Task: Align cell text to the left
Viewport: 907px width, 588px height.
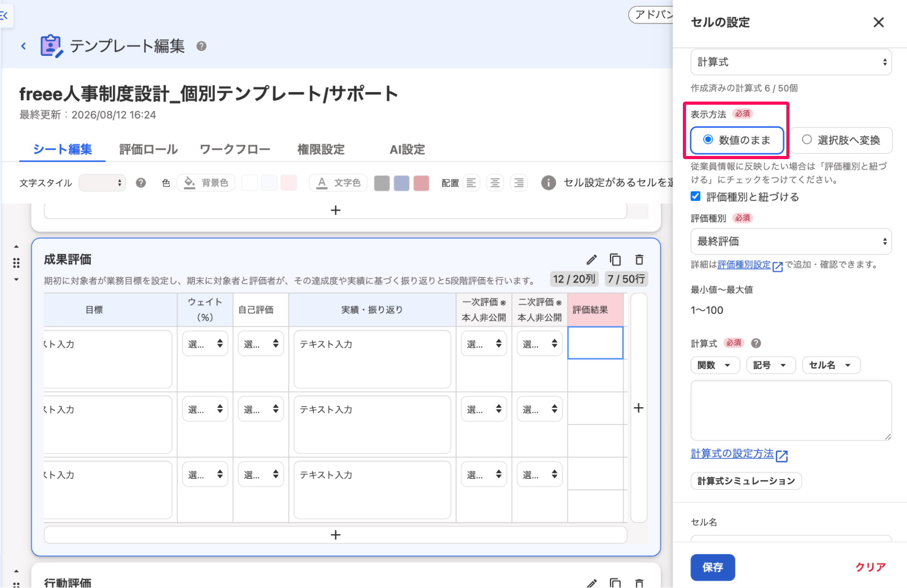Action: pos(471,183)
